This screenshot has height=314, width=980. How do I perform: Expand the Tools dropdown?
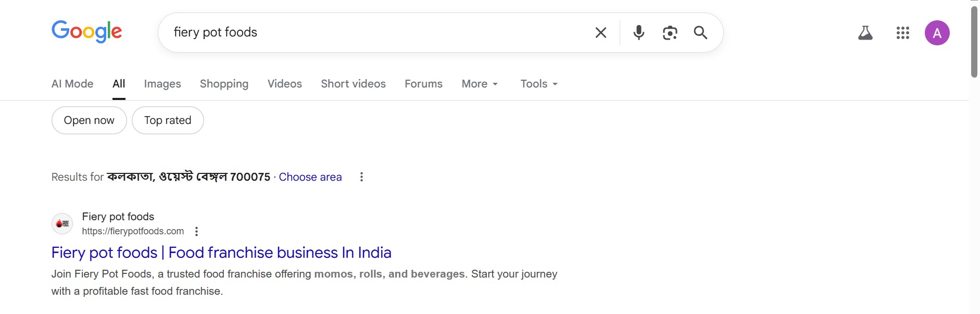click(x=539, y=84)
